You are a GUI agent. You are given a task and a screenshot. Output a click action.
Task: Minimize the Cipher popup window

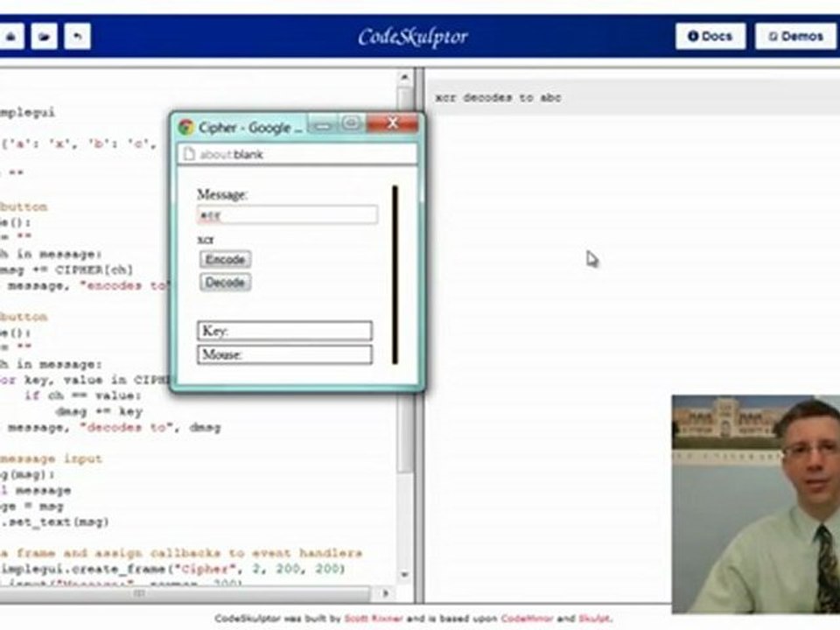coord(323,125)
